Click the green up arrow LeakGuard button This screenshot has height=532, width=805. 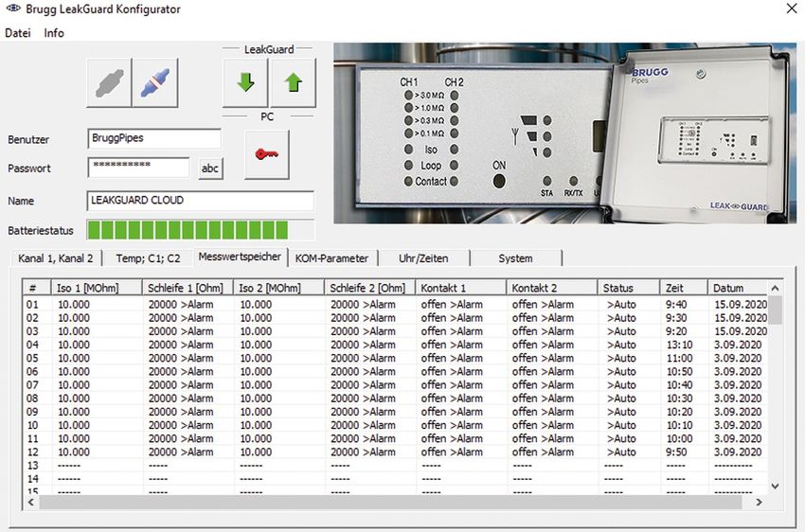293,82
